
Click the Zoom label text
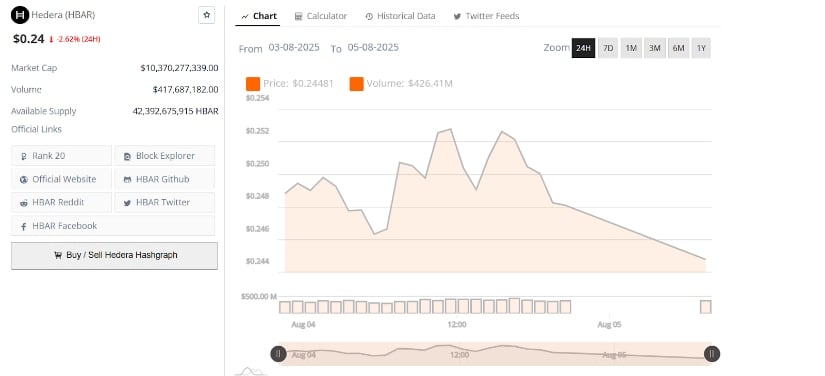click(556, 48)
